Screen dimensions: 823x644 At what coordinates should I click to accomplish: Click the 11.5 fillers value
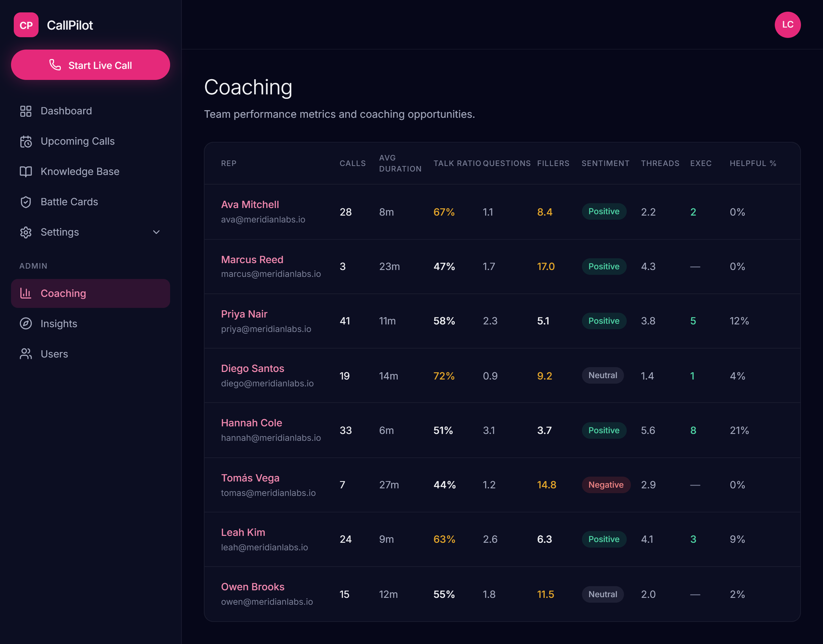click(546, 595)
